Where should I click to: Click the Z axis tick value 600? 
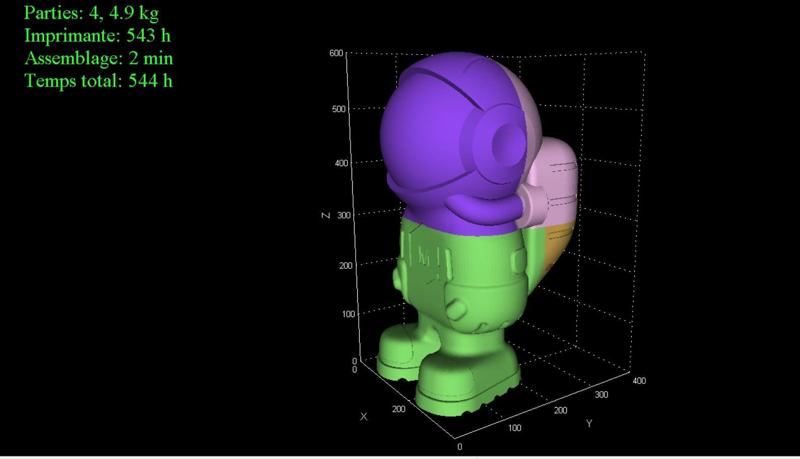[x=336, y=53]
